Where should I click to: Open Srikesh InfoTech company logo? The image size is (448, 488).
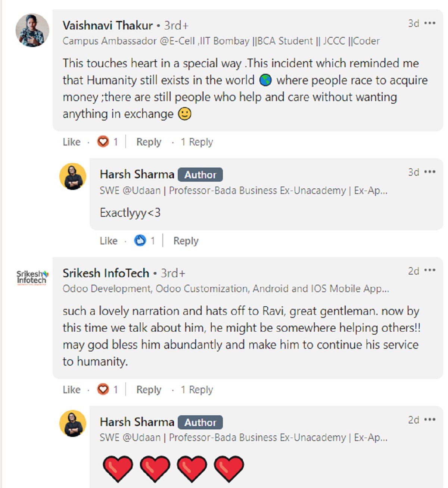[x=32, y=278]
